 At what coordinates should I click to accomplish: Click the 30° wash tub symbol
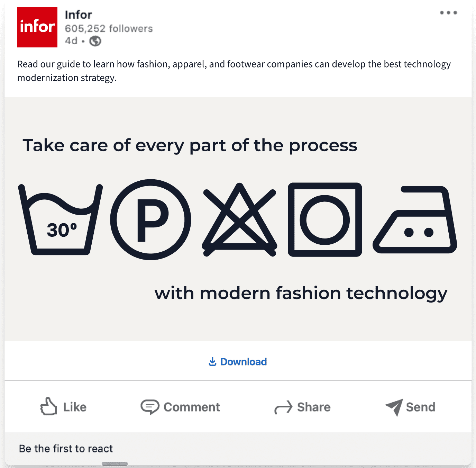[x=61, y=219]
